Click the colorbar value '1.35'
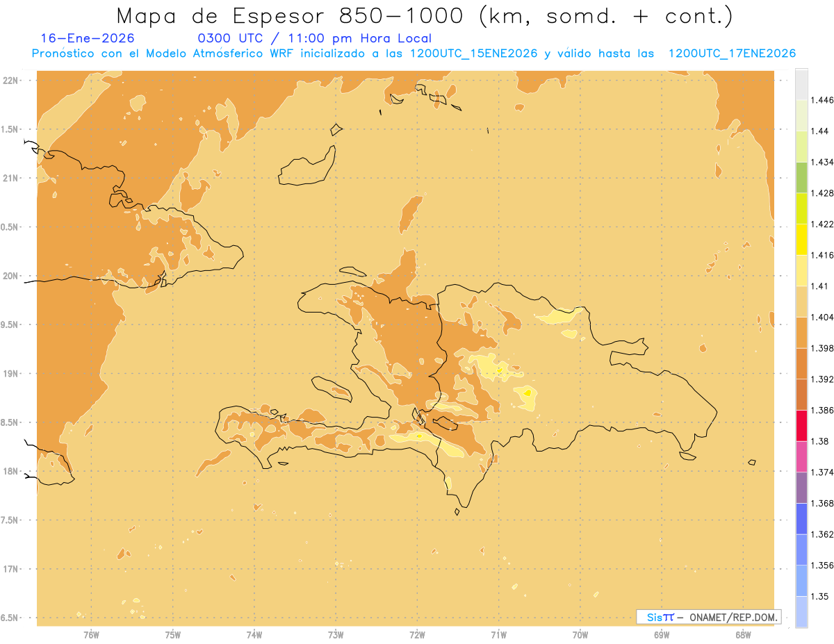834x644 pixels. pos(819,596)
